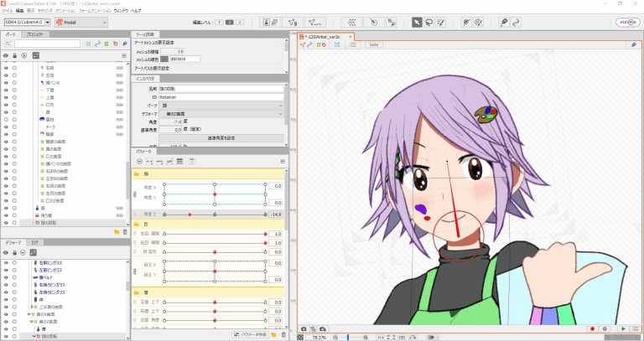Image resolution: width=644 pixels, height=341 pixels.
Task: Click the create rotation deformer icon
Action: coord(373,22)
